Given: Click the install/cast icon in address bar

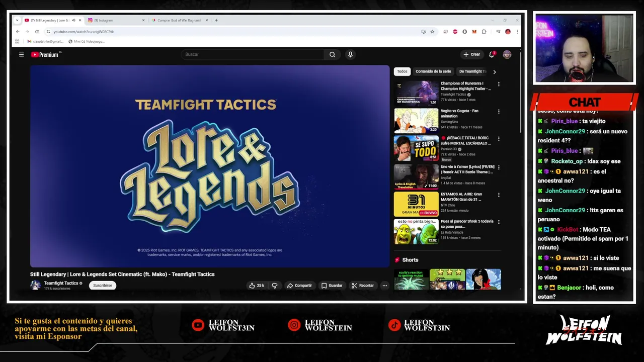Looking at the screenshot, I should tap(423, 32).
